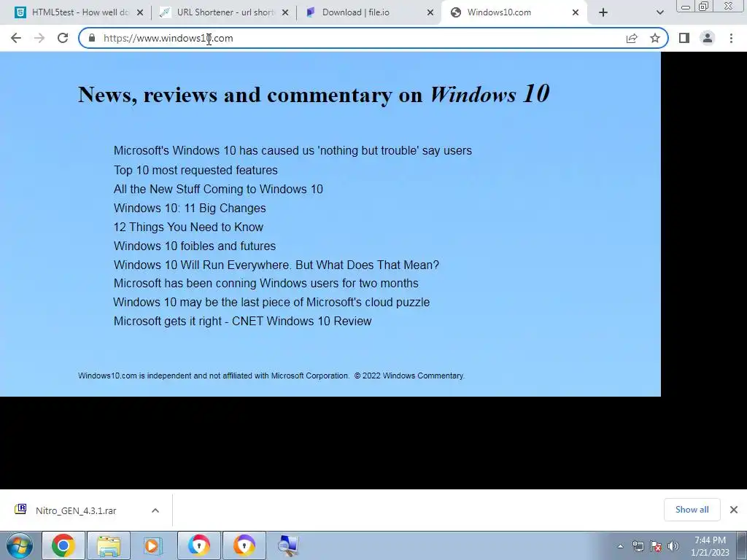Expand the Nitro_GEN_4.3.1.rar download options chevron

tap(155, 510)
